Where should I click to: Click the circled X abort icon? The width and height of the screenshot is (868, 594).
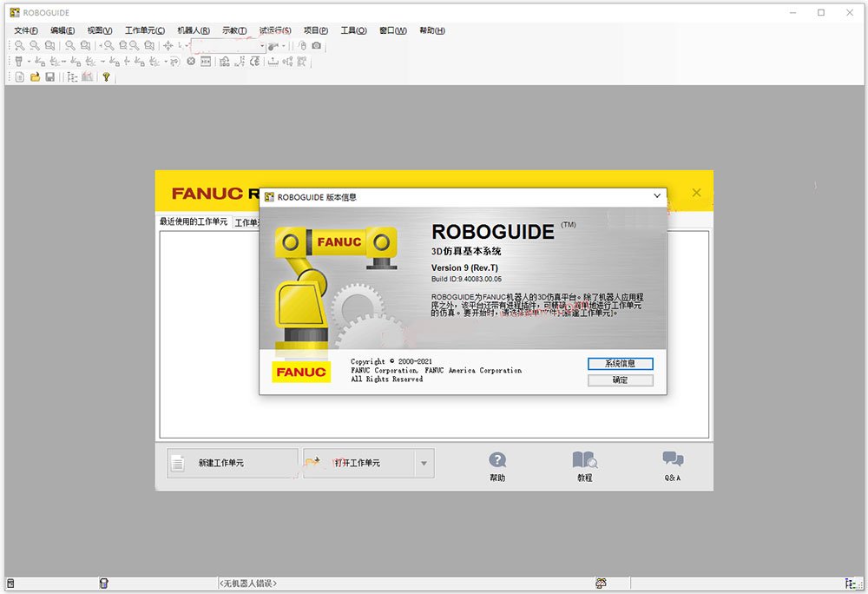[x=191, y=62]
